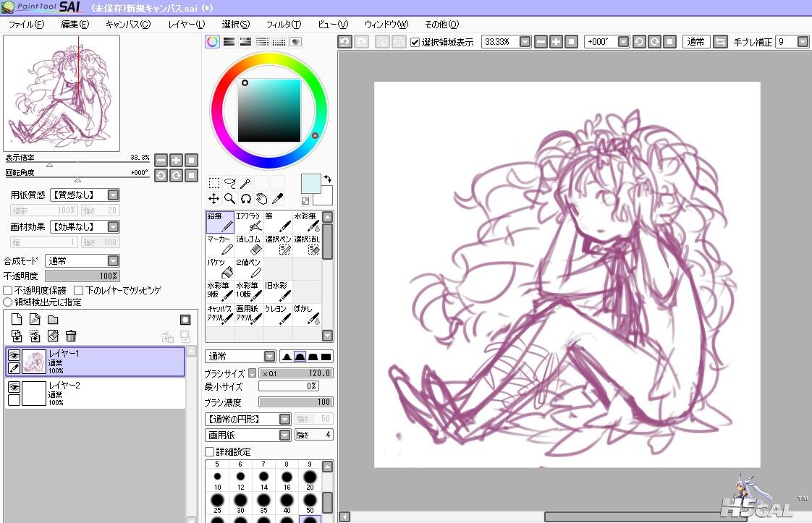Viewport: 812px width, 523px height.
Task: Expand the 33.33% zoom level dropdown
Action: [x=525, y=42]
